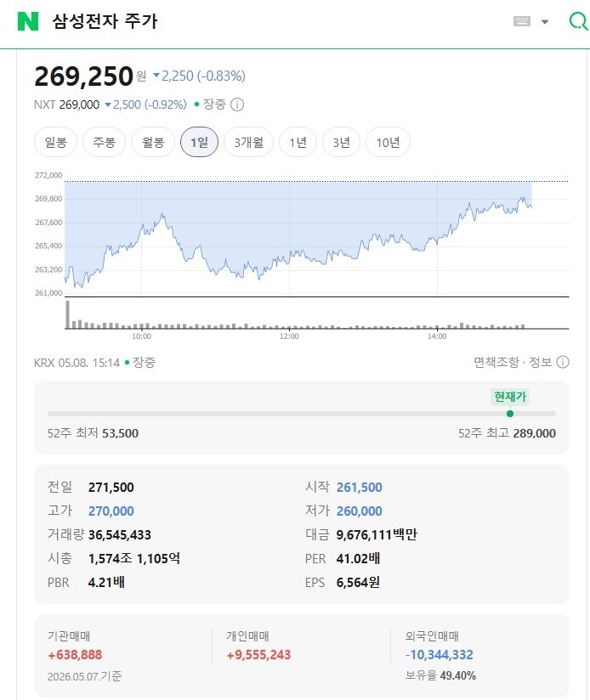Choose the 10년 chart period
Viewport: 590px width, 700px height.
(x=388, y=143)
